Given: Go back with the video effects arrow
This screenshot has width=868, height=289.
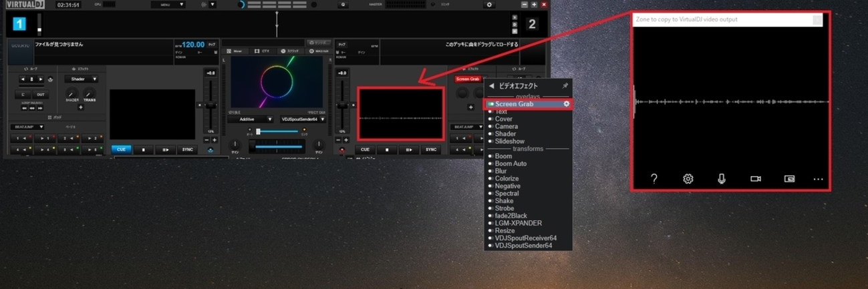Looking at the screenshot, I should pyautogui.click(x=492, y=86).
